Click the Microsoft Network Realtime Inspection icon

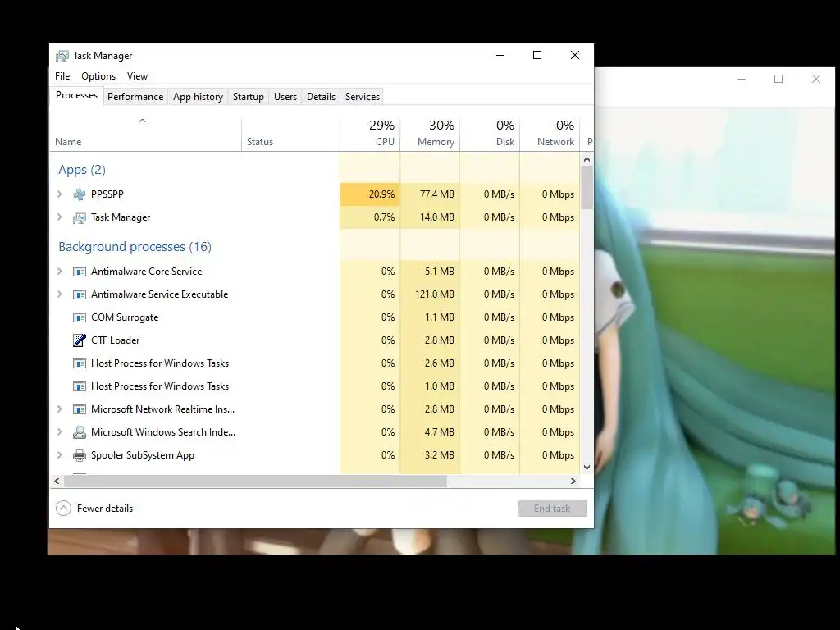(x=80, y=409)
